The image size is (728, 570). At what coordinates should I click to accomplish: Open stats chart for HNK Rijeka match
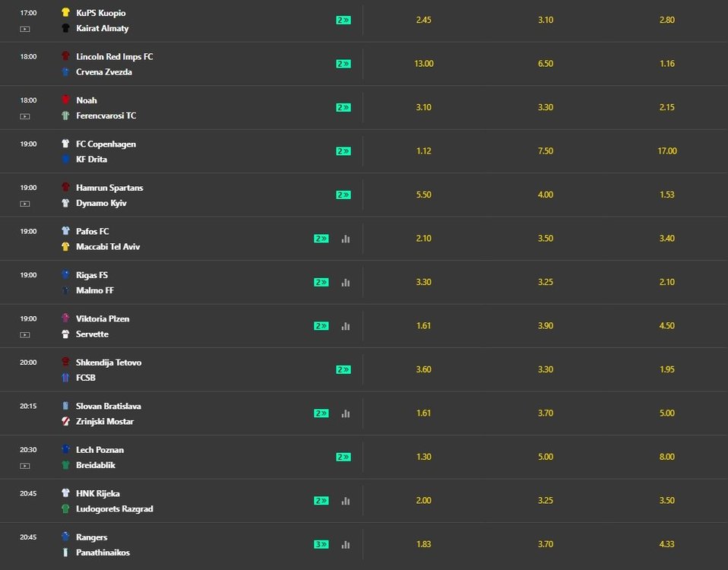click(346, 501)
